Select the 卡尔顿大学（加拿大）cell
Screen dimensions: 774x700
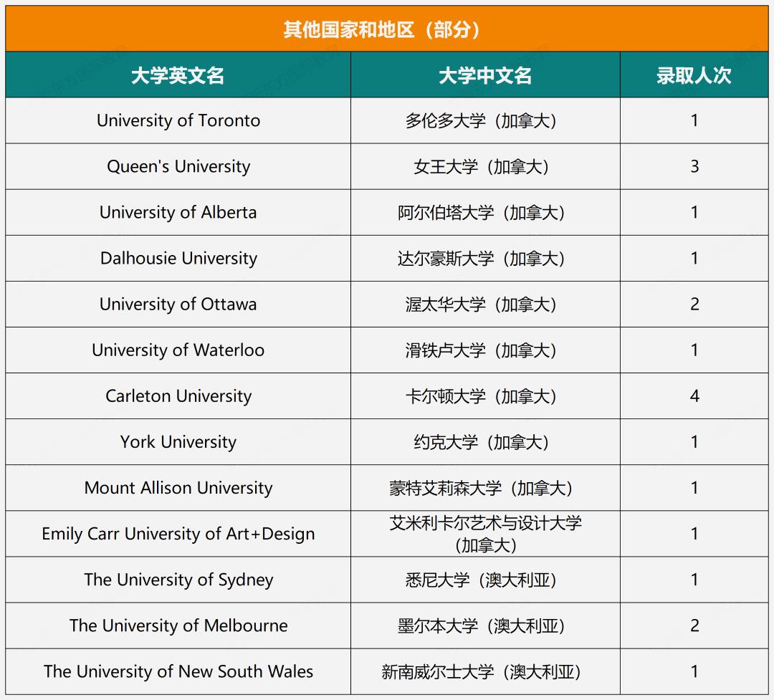click(485, 396)
